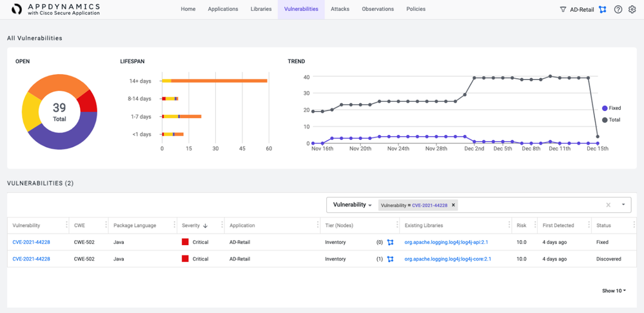The image size is (644, 313).
Task: Click the filter funnel icon beside AD-Retail
Action: coord(563,10)
